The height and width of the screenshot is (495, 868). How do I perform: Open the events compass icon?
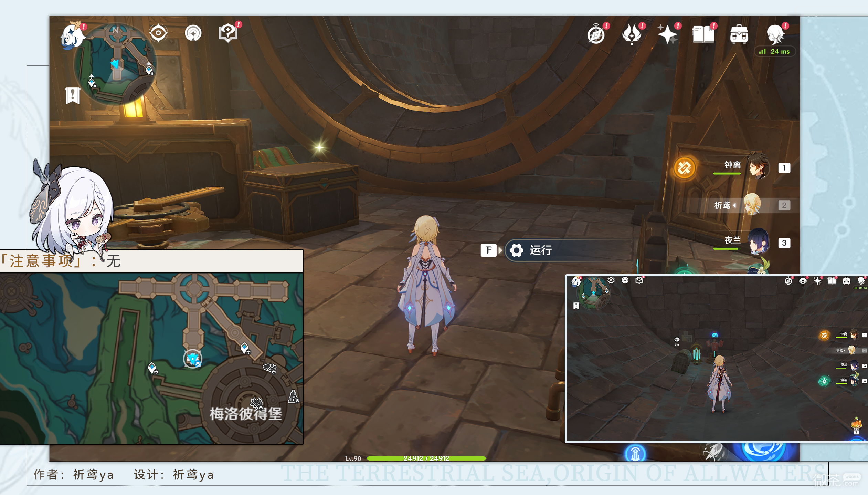click(596, 34)
